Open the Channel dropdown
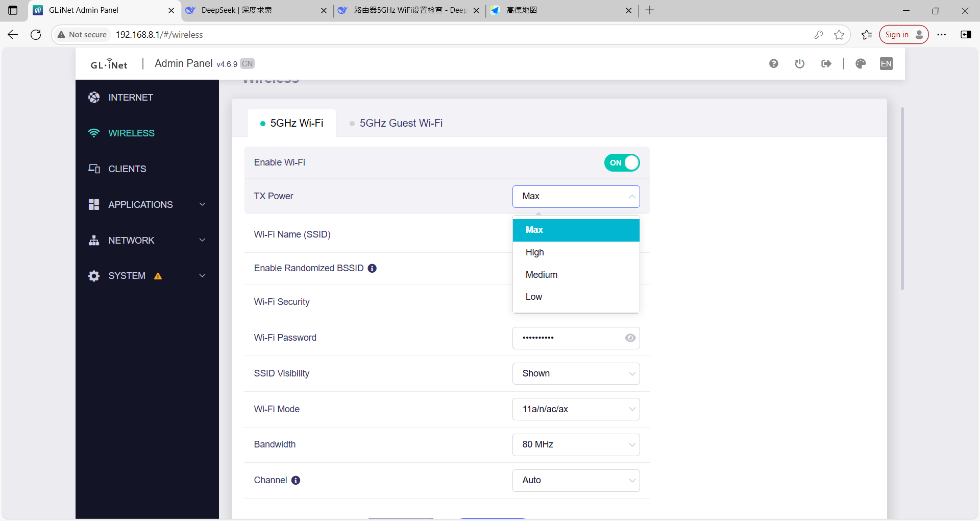This screenshot has width=980, height=521. (576, 480)
